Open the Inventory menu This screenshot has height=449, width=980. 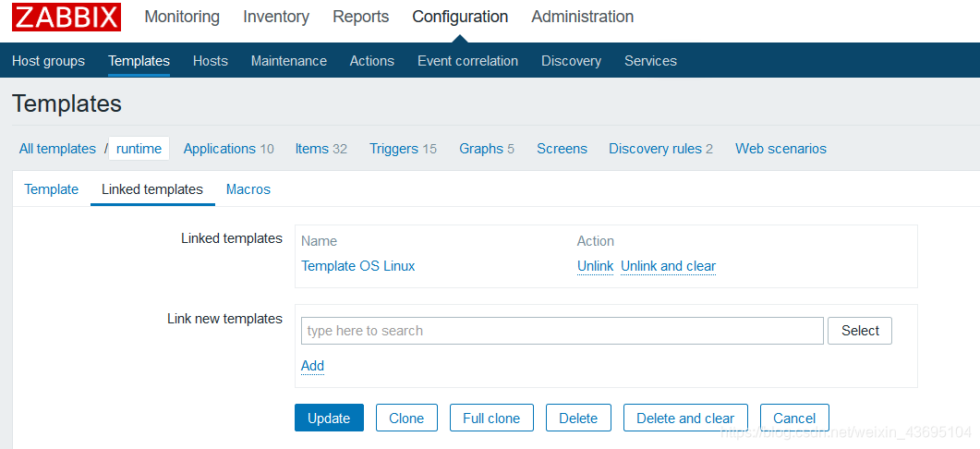pos(276,17)
